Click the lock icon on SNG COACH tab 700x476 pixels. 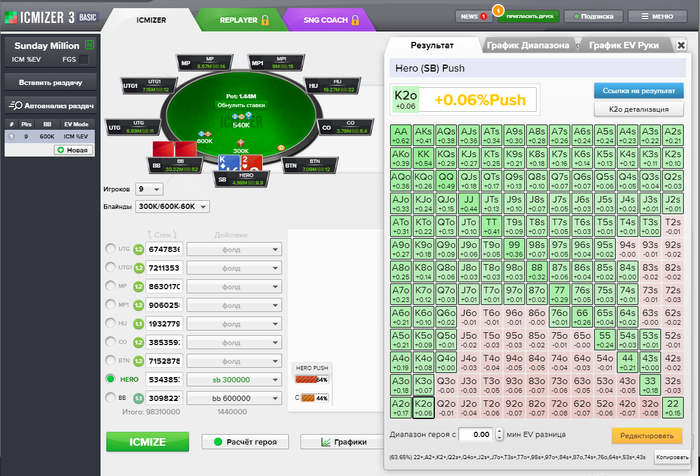click(355, 20)
